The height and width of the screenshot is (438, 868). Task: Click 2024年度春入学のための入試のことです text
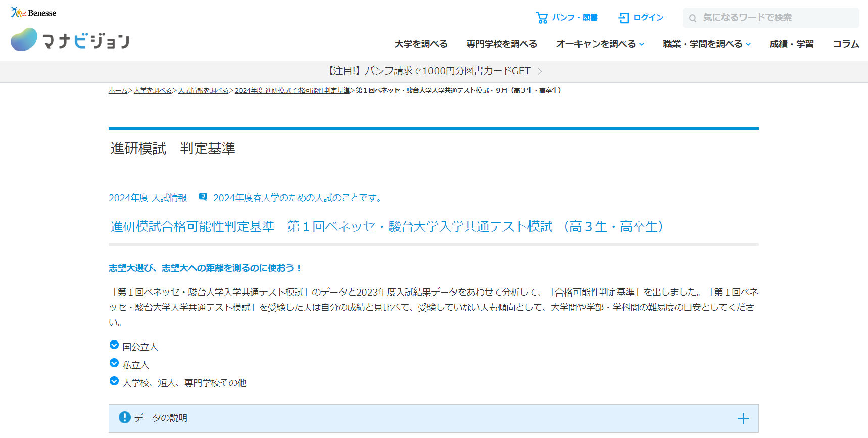pos(299,198)
